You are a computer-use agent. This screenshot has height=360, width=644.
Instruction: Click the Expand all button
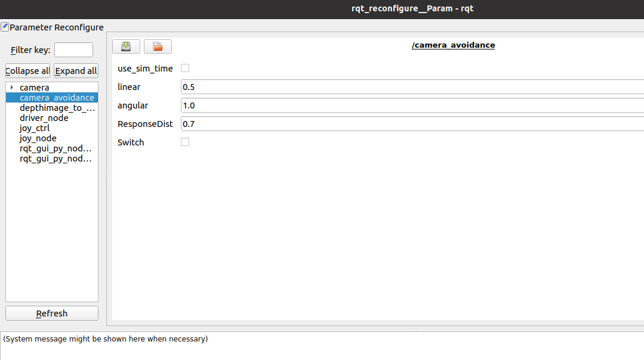click(76, 70)
